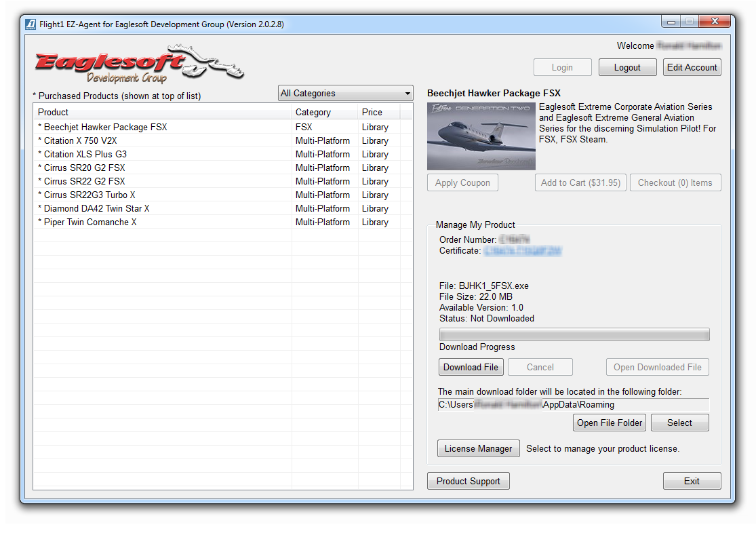Click Apply Coupon

click(x=462, y=182)
